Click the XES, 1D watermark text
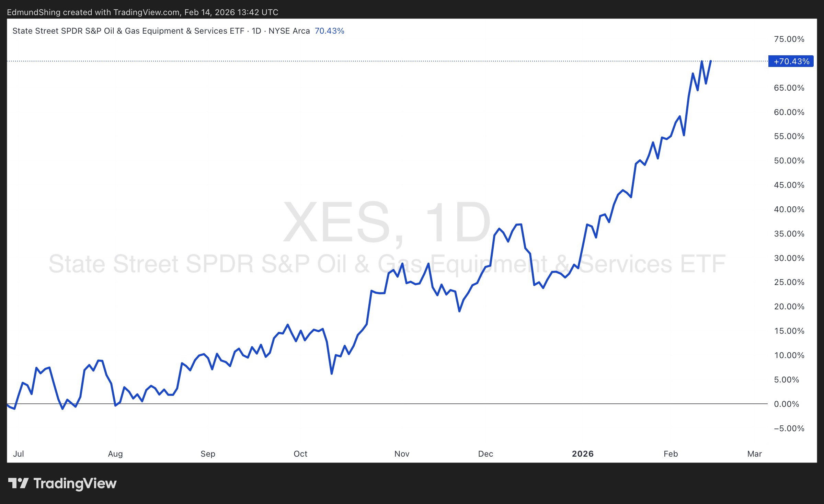This screenshot has height=504, width=824. click(x=387, y=222)
